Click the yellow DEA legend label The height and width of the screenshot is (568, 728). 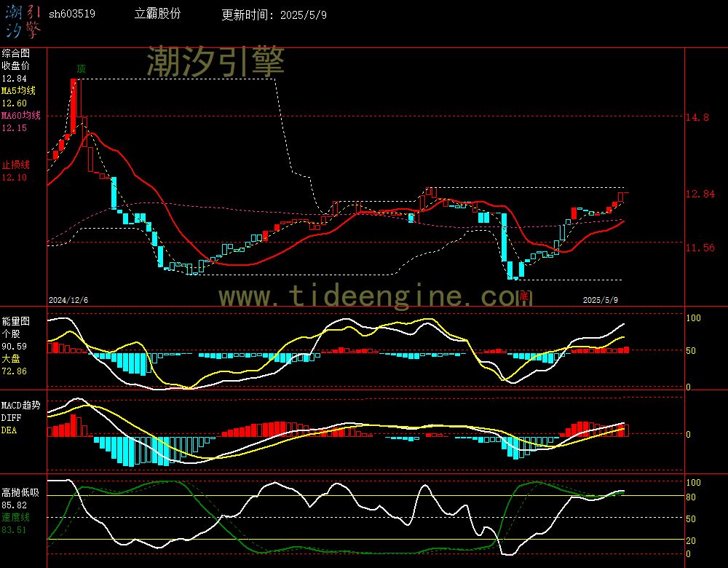tap(9, 430)
